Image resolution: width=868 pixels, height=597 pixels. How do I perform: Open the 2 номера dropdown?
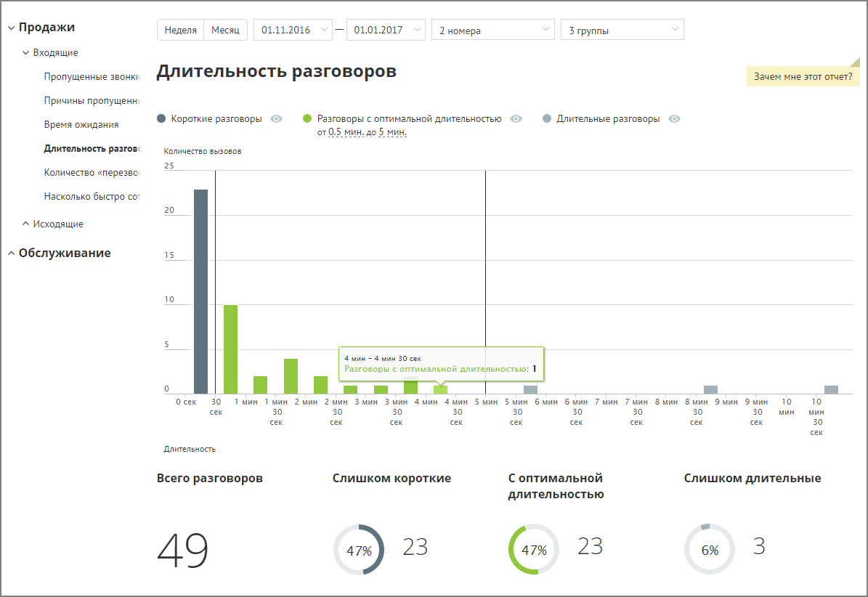click(493, 30)
